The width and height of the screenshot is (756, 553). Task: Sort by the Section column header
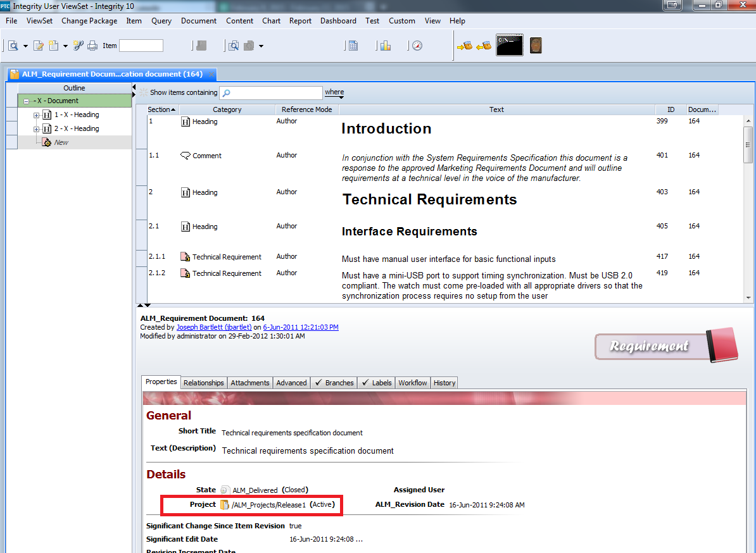coord(161,109)
